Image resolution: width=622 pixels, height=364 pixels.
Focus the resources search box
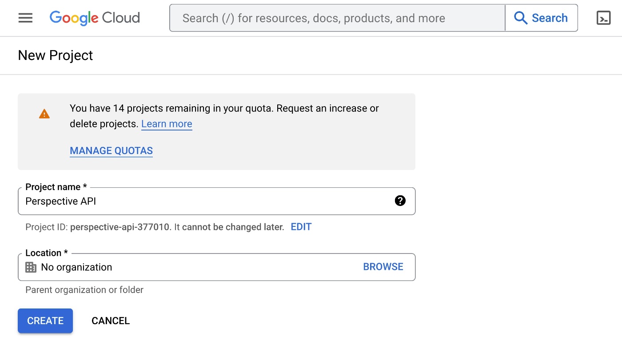337,18
